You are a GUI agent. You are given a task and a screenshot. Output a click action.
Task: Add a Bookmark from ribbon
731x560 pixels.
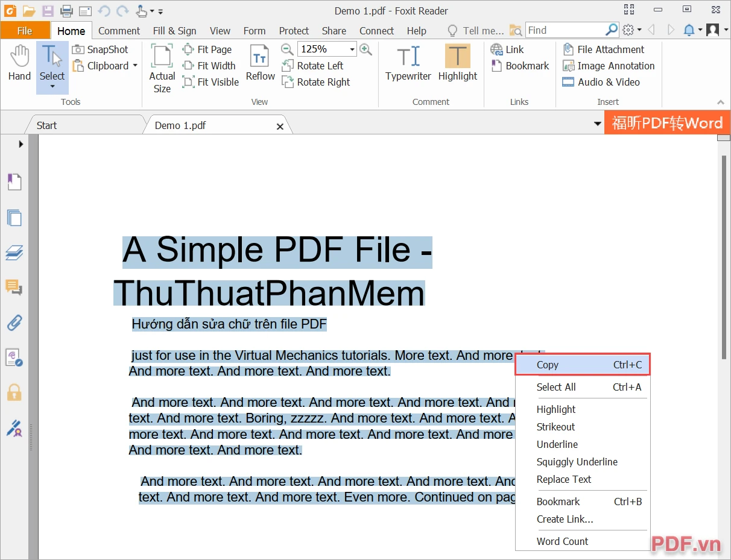pyautogui.click(x=520, y=66)
